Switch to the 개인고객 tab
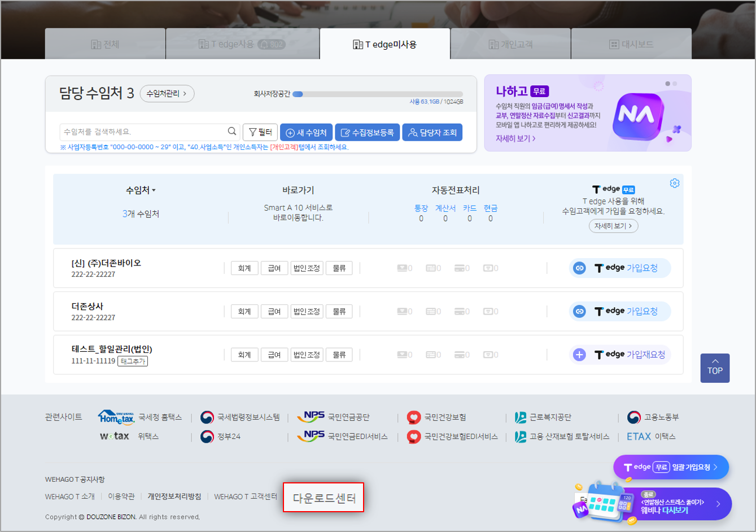Viewport: 756px width, 532px height. (x=510, y=44)
